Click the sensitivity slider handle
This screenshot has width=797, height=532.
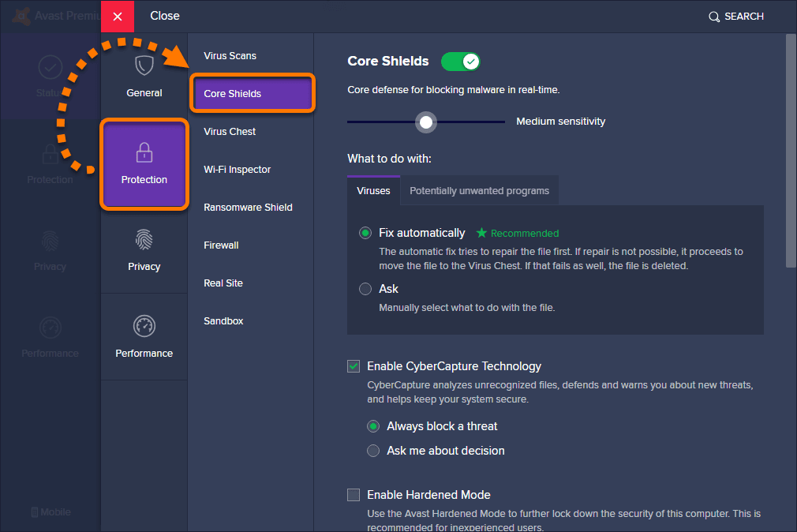[426, 122]
